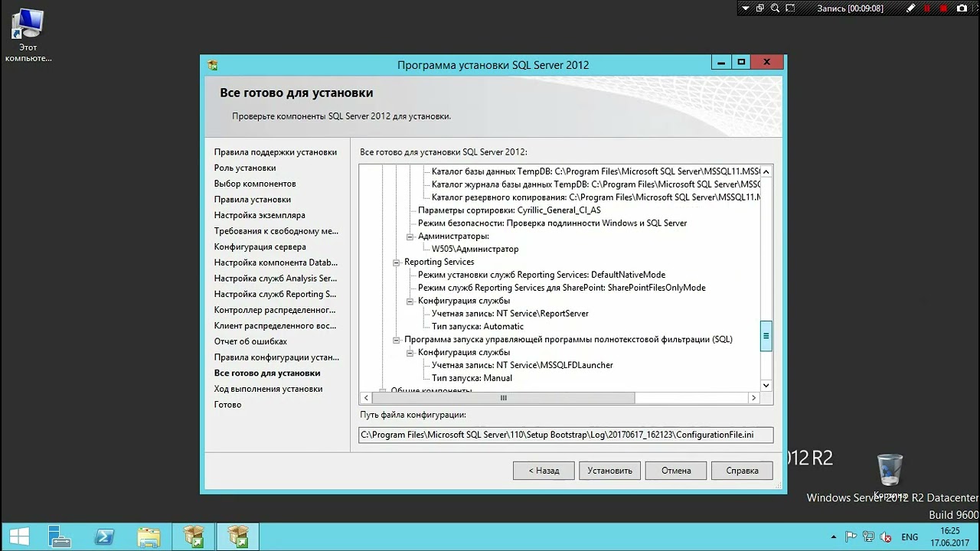Click the network tray icon
The width and height of the screenshot is (980, 551).
[x=868, y=536]
